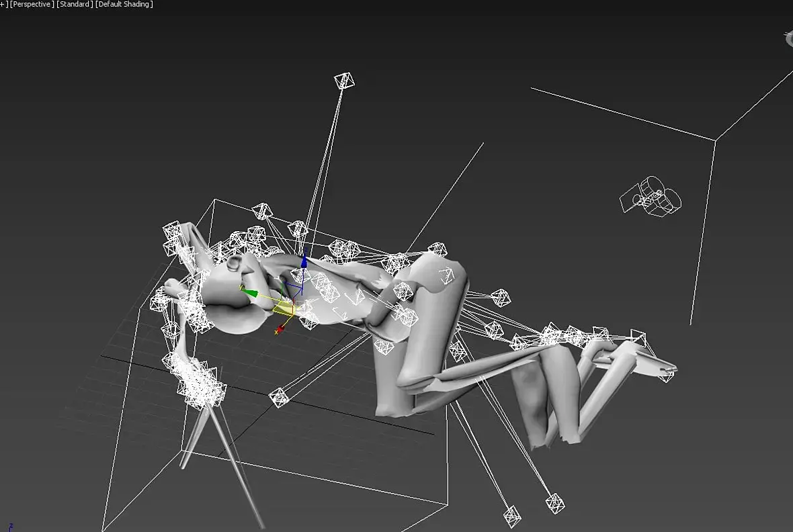
Task: Click the yellow XY plane gizmo handle
Action: 284,307
